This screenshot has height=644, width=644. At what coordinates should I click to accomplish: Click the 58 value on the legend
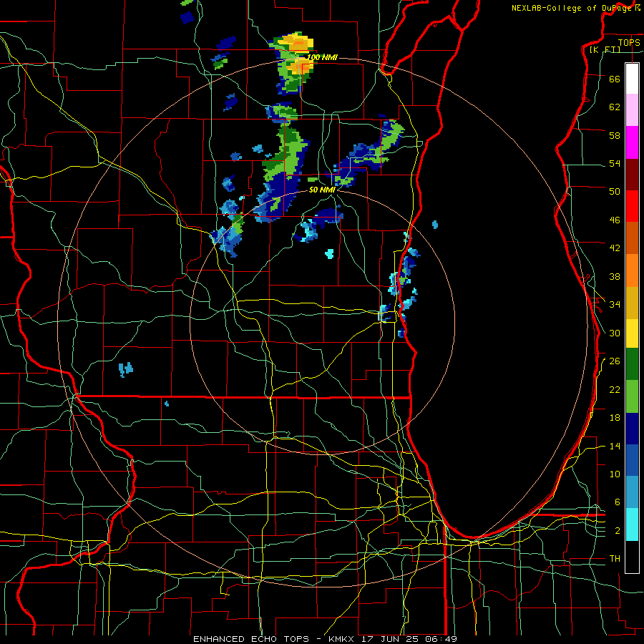coord(615,135)
